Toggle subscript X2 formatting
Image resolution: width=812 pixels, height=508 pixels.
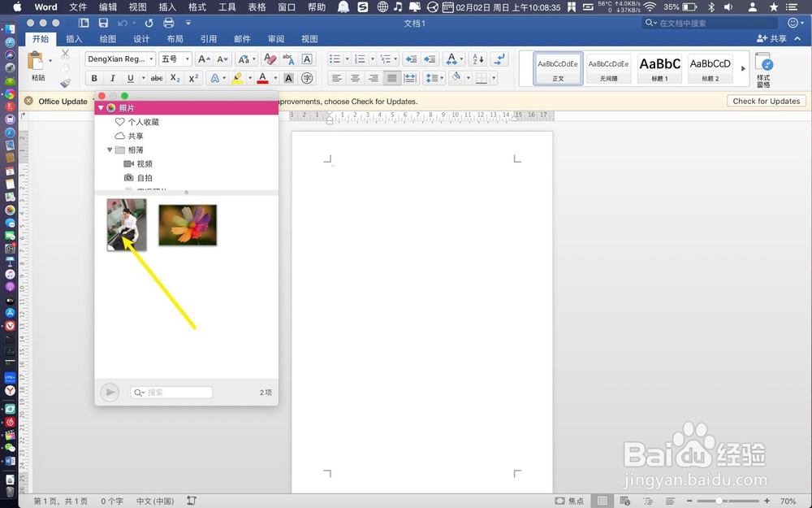(175, 78)
